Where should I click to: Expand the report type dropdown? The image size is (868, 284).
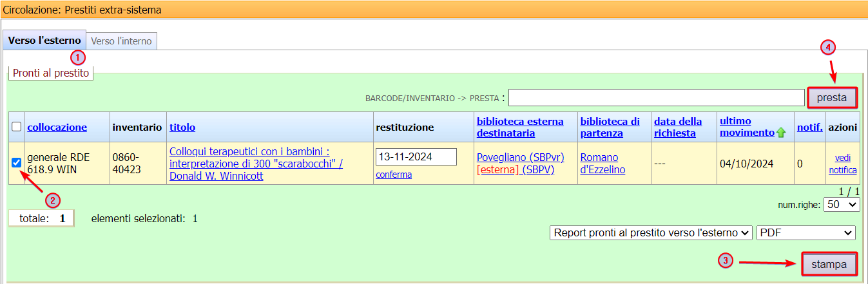tap(651, 232)
